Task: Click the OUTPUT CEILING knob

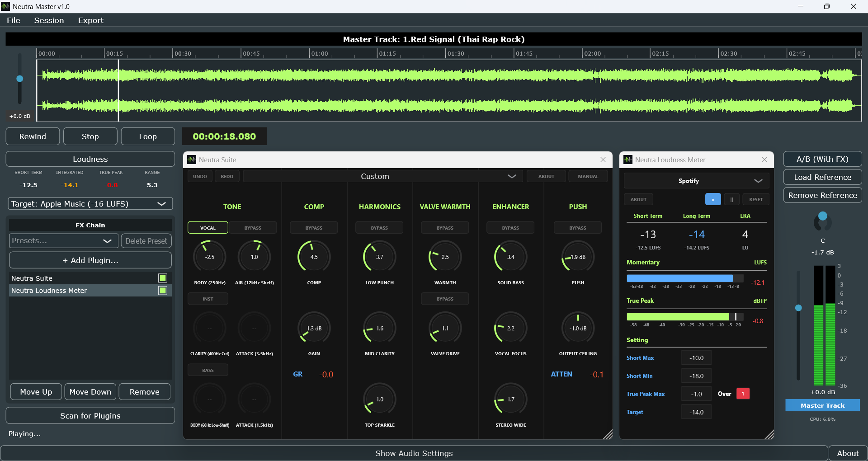Action: tap(578, 328)
